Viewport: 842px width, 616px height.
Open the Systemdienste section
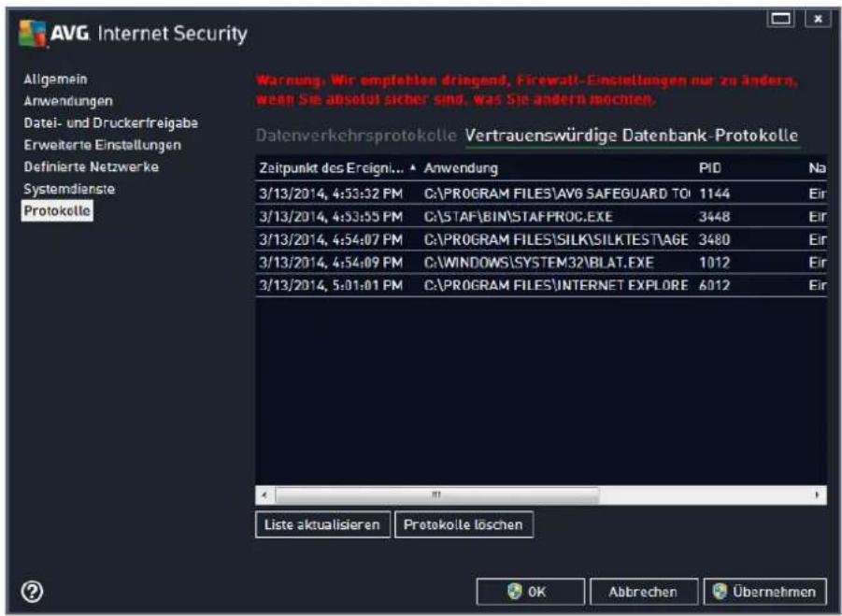(x=69, y=189)
